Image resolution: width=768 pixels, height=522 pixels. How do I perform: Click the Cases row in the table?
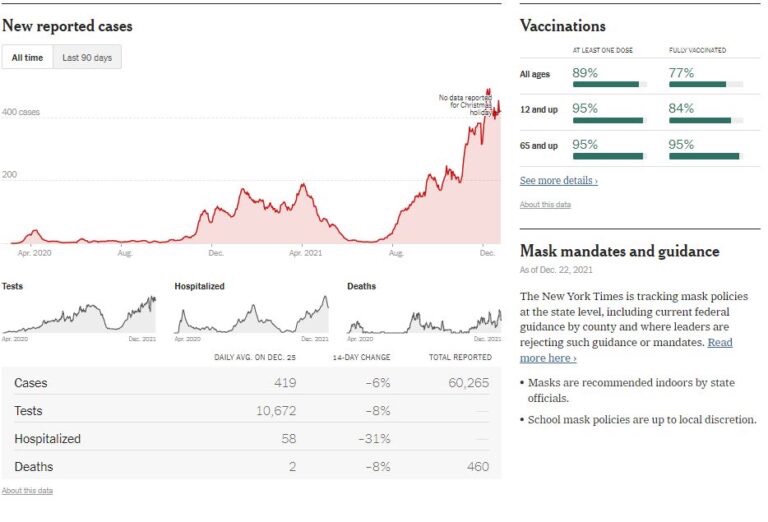pyautogui.click(x=251, y=383)
